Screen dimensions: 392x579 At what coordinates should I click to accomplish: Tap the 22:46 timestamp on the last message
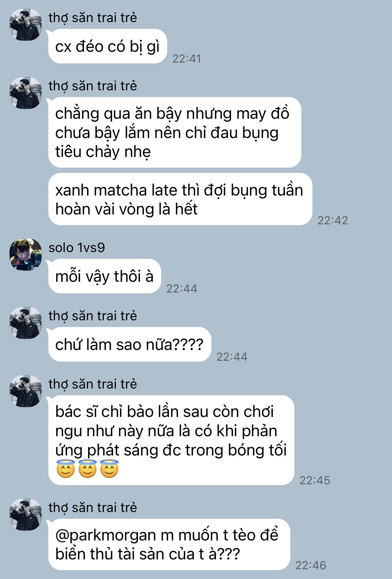pyautogui.click(x=311, y=565)
